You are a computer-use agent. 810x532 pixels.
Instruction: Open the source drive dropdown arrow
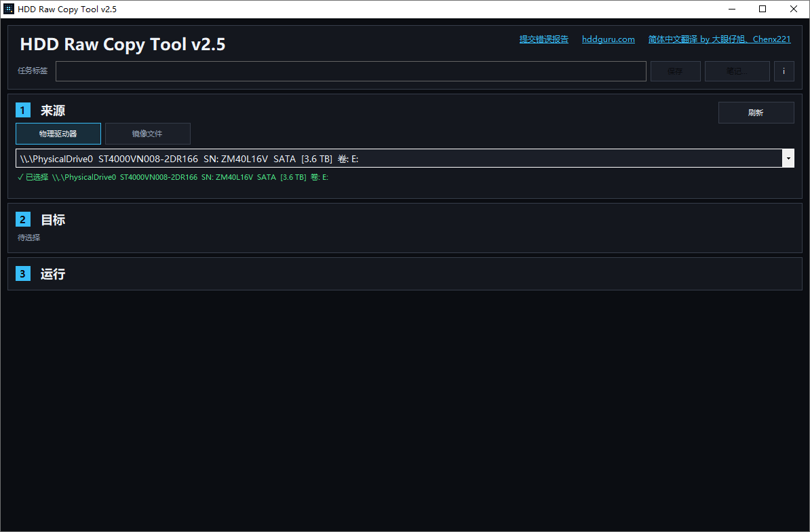coord(788,158)
